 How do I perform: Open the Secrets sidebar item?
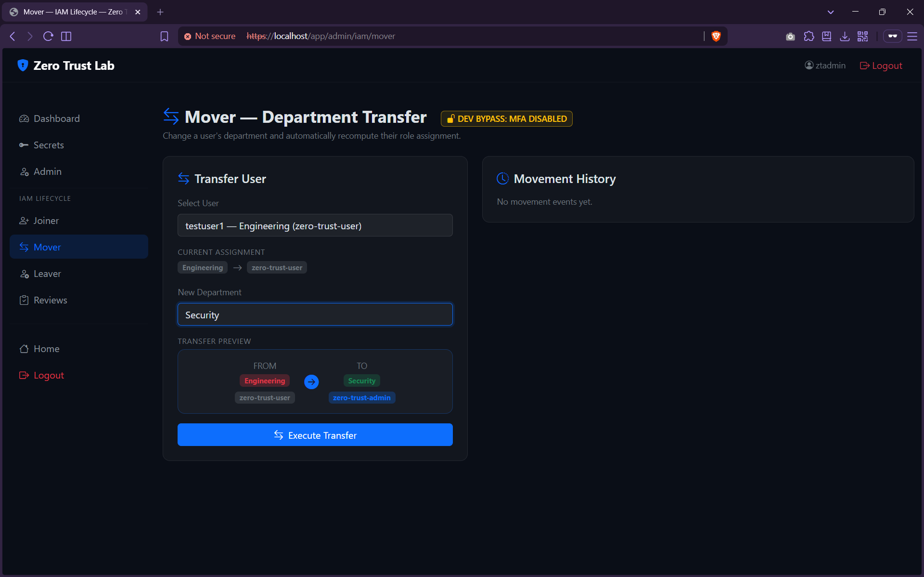[48, 145]
